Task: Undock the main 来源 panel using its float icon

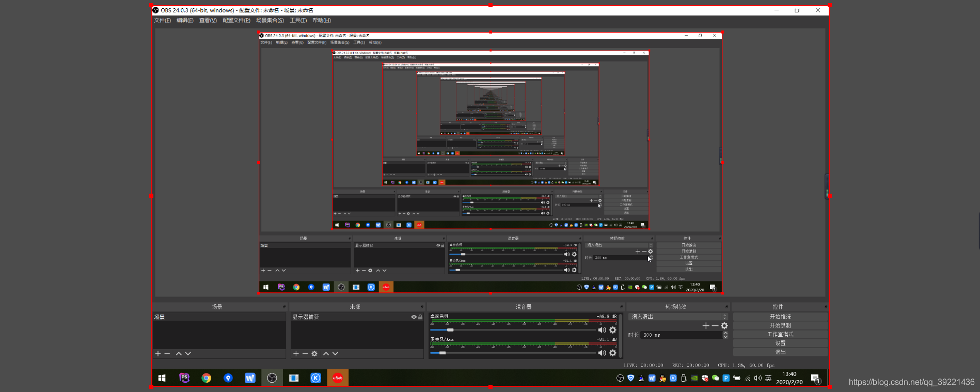Action: (x=422, y=307)
